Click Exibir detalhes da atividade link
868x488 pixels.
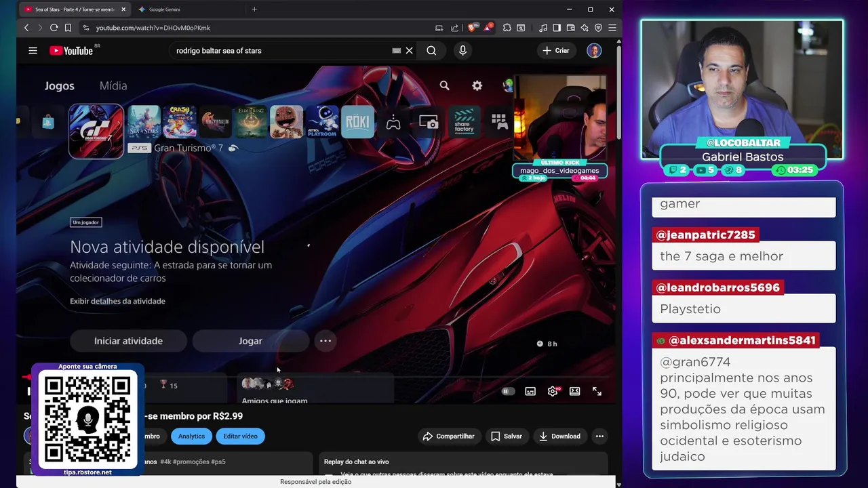point(117,301)
